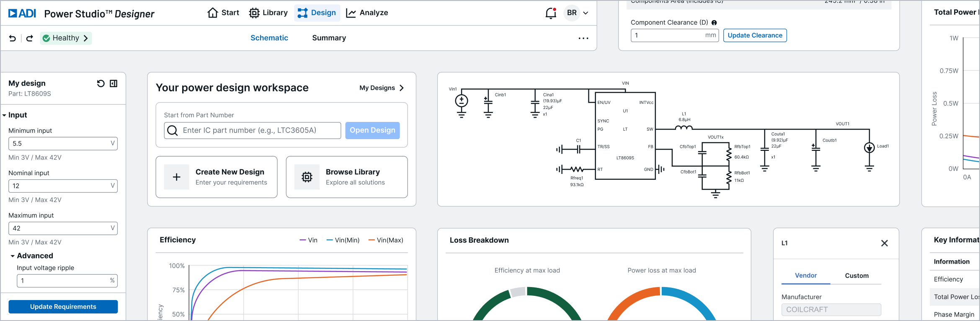
Task: Open the BR user account dropdown
Action: pos(577,13)
